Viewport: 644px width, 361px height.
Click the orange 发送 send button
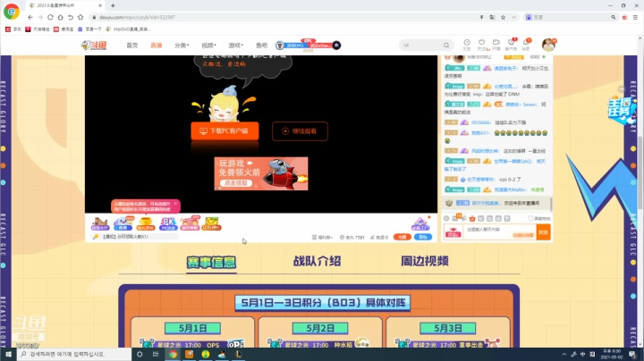tap(544, 232)
